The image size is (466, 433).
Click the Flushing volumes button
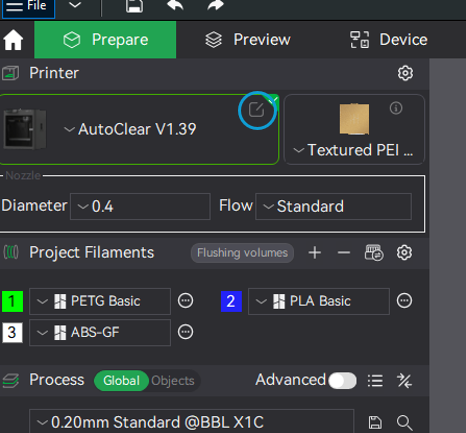coord(242,253)
